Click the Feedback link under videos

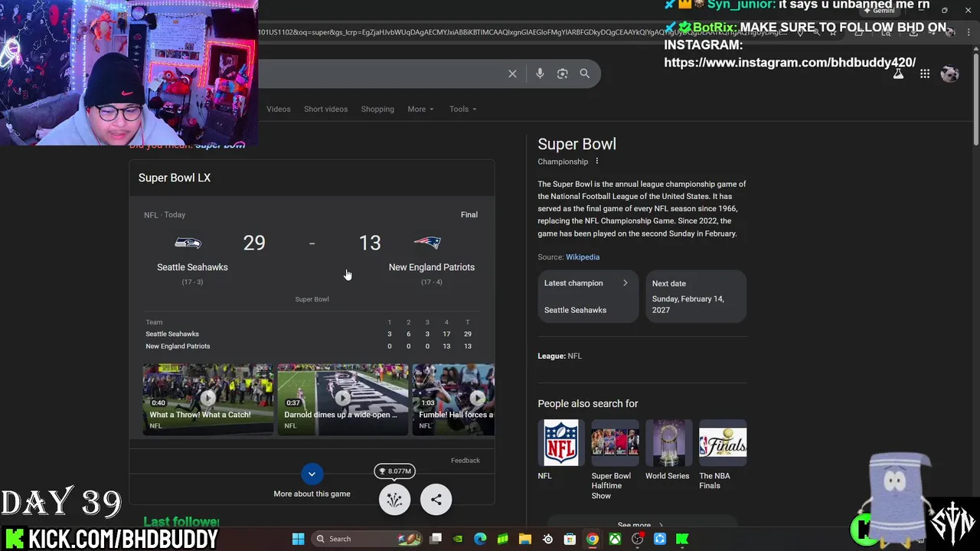465,460
